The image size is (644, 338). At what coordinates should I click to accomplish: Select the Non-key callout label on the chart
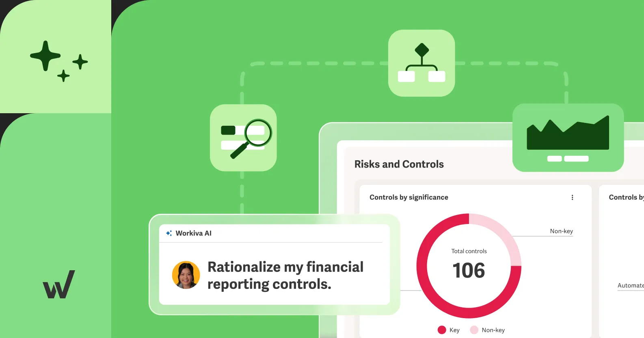561,231
